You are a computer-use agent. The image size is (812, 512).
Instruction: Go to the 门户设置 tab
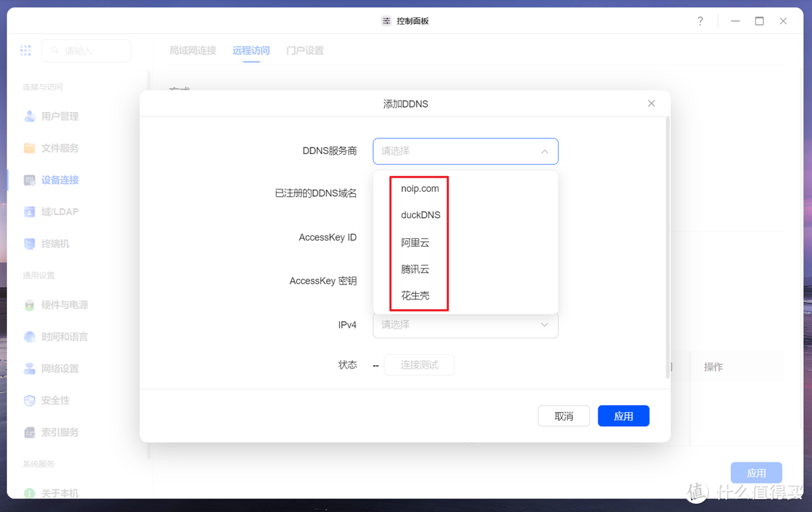pos(305,50)
